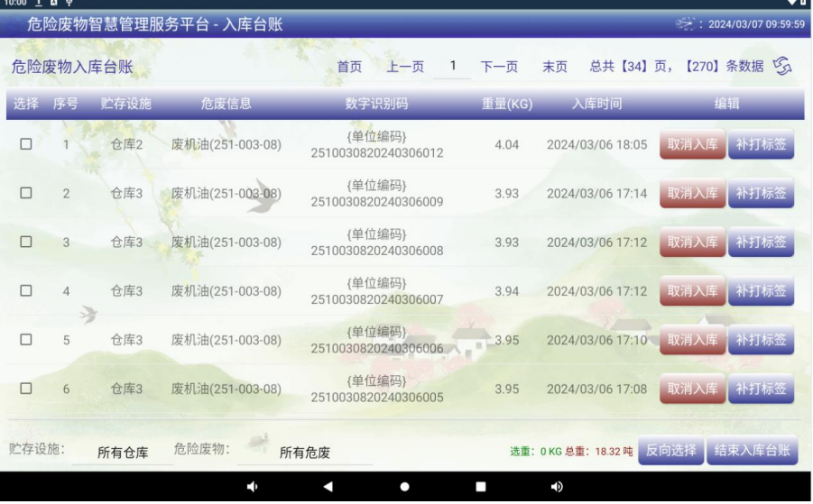Click 补打标签 for row 4
Screen dimensions: 813x504
[761, 291]
